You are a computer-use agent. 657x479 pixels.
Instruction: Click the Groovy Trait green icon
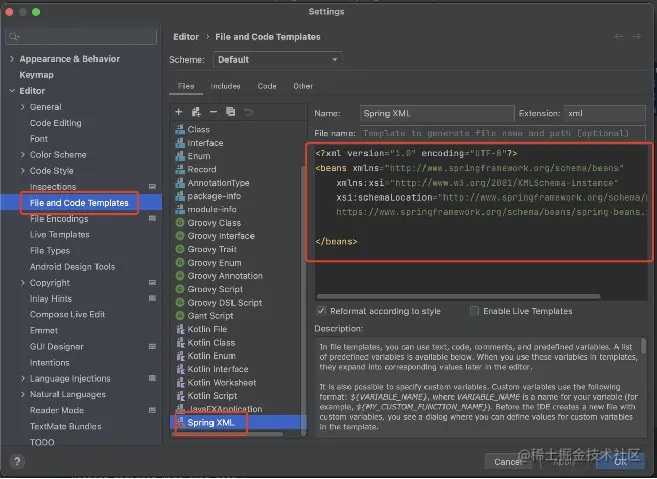pyautogui.click(x=180, y=249)
